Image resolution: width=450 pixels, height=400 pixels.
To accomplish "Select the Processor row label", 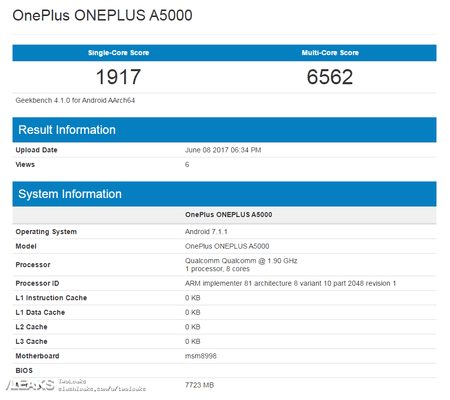I will tap(33, 265).
